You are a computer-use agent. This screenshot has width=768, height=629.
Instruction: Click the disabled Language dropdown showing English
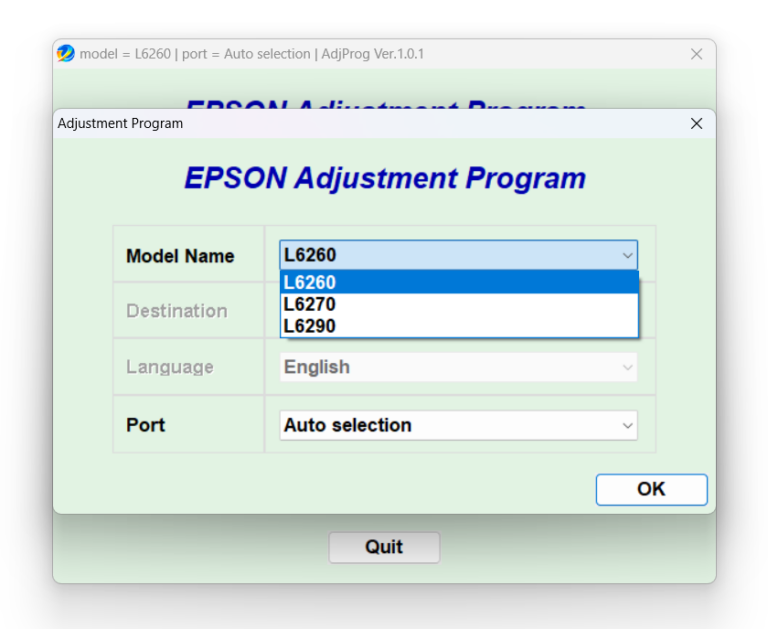458,367
